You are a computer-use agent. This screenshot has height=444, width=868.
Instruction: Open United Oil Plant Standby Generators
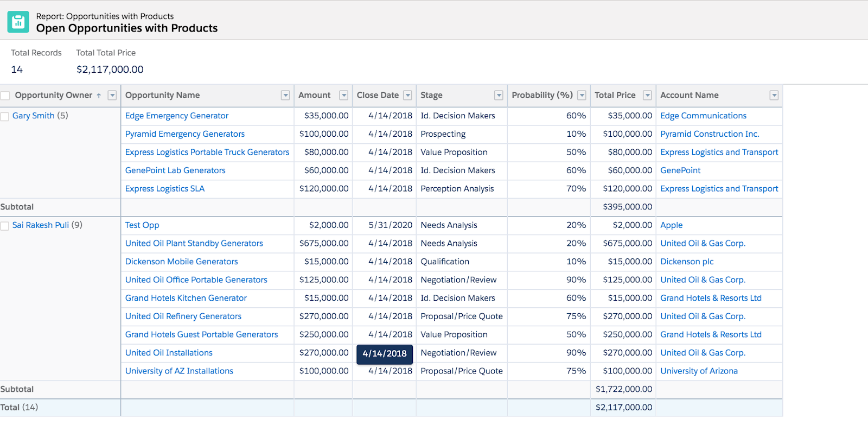pyautogui.click(x=194, y=243)
